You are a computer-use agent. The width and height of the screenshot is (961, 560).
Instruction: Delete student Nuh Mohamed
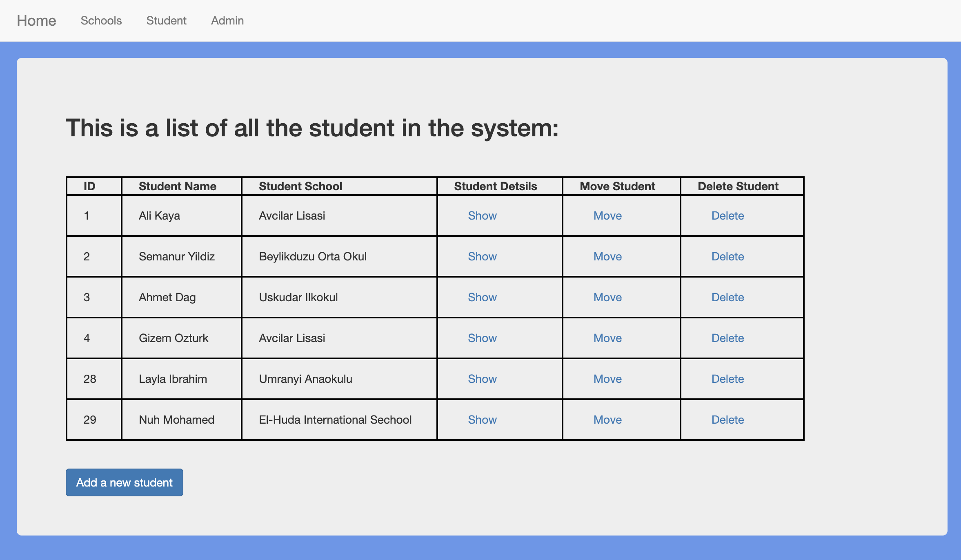point(728,420)
